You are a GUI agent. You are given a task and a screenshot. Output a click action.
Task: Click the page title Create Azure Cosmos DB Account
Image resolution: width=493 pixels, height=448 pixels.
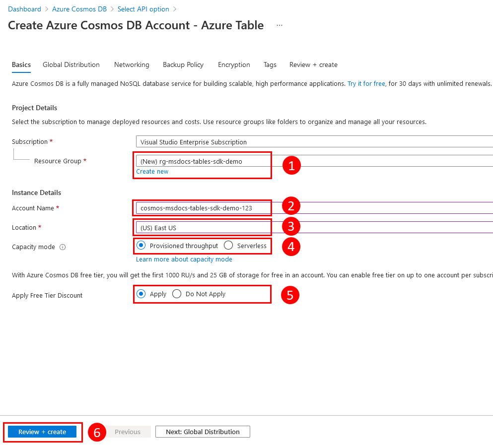click(x=136, y=25)
